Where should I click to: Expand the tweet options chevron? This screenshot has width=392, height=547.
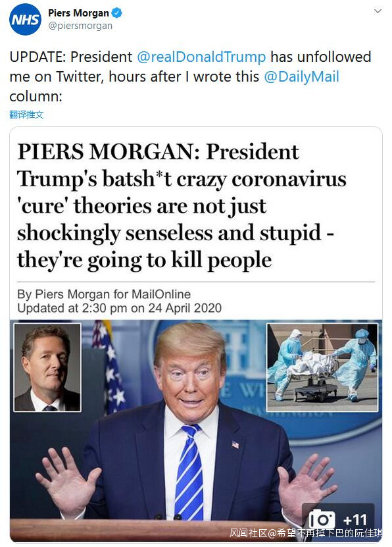point(378,11)
